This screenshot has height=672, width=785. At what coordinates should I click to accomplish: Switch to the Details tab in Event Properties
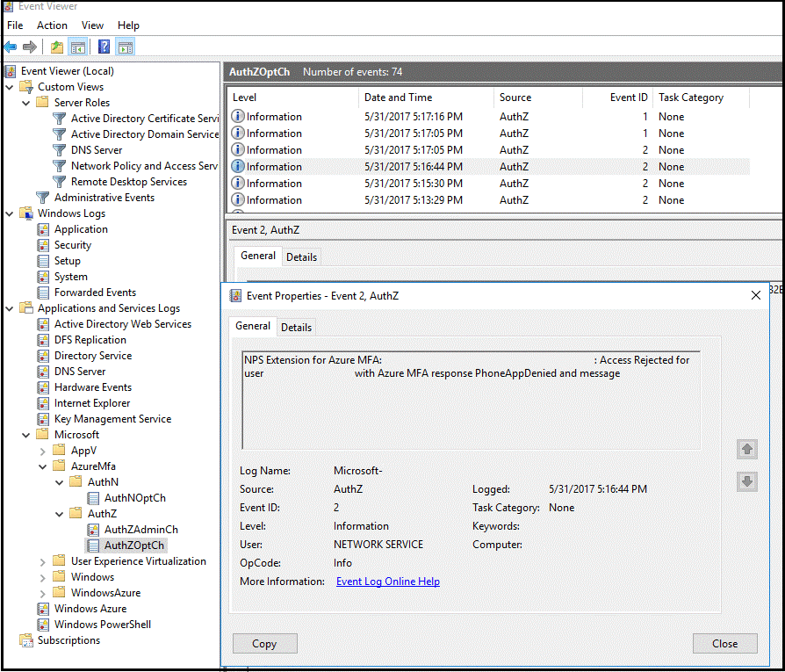[296, 326]
